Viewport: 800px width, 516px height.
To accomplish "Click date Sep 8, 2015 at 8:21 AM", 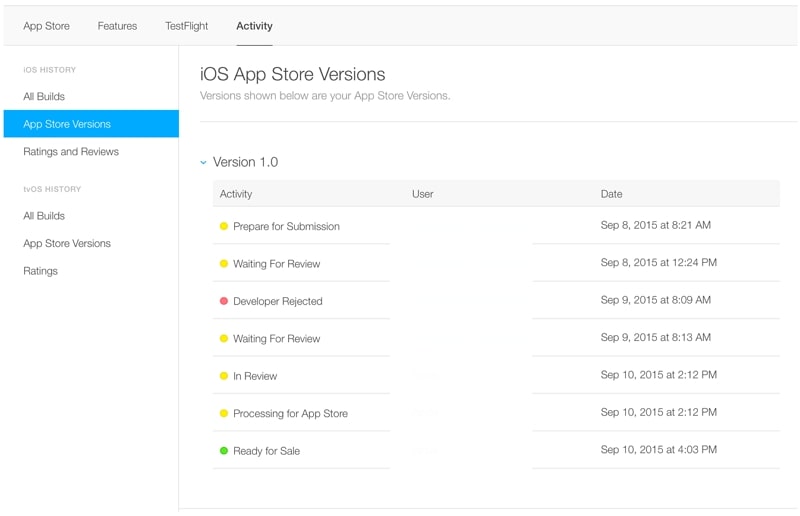I will [x=656, y=225].
